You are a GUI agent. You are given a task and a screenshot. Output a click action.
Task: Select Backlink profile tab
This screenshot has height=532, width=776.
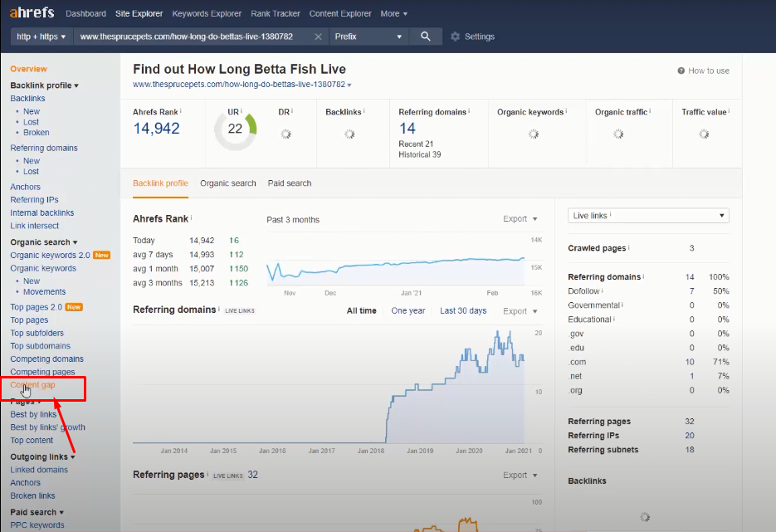pos(160,183)
